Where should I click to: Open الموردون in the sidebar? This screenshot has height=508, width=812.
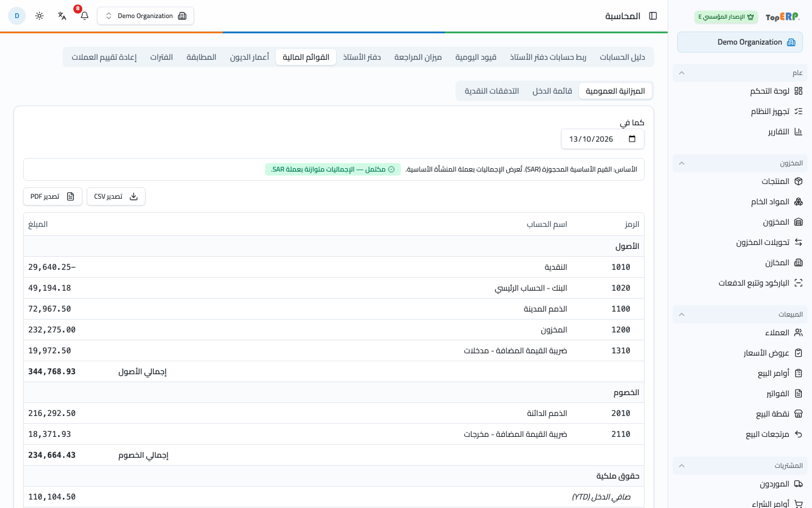740,484
